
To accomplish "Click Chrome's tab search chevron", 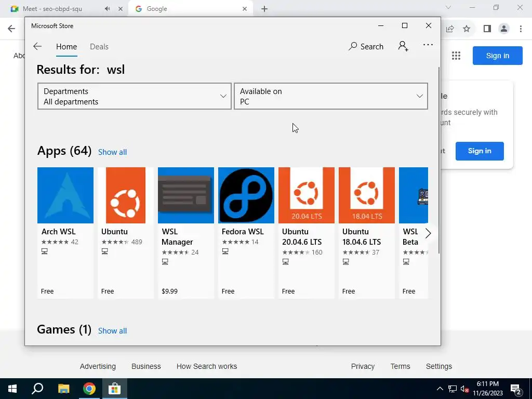I will coord(448,7).
